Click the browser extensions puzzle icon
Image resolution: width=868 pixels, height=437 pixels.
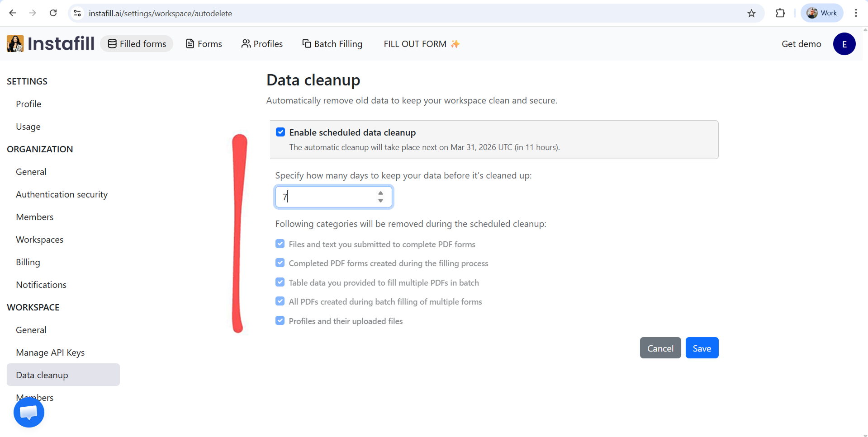pos(780,13)
